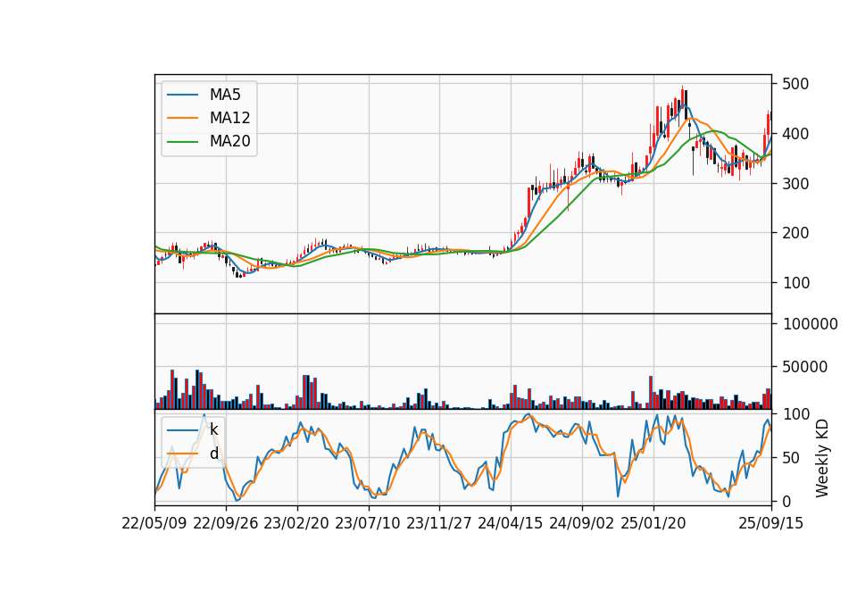Click the 23/02/20 date tick label
This screenshot has height=616, width=857.
click(x=296, y=523)
